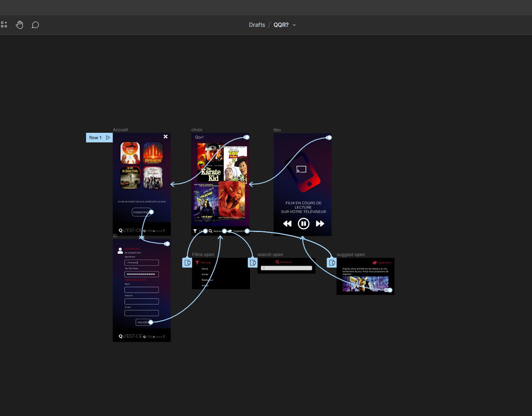Click the pointing-hand suggestion icon in choix

pyautogui.click(x=230, y=231)
